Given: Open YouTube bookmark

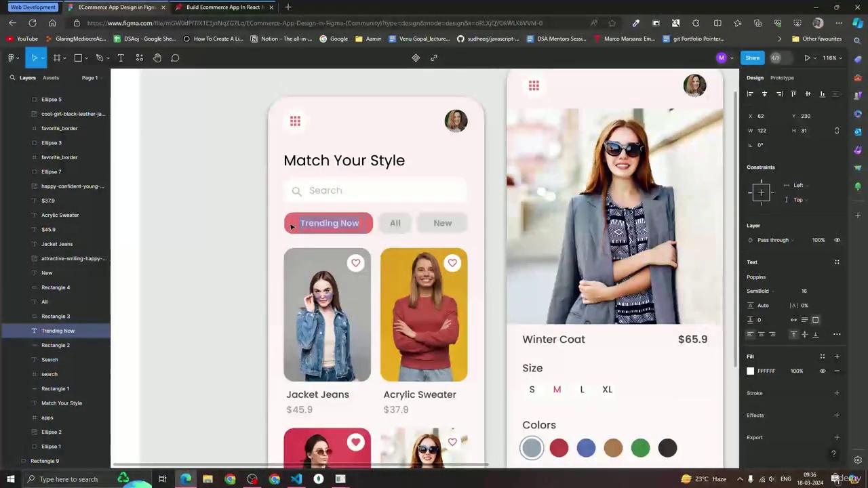Looking at the screenshot, I should coord(22,39).
